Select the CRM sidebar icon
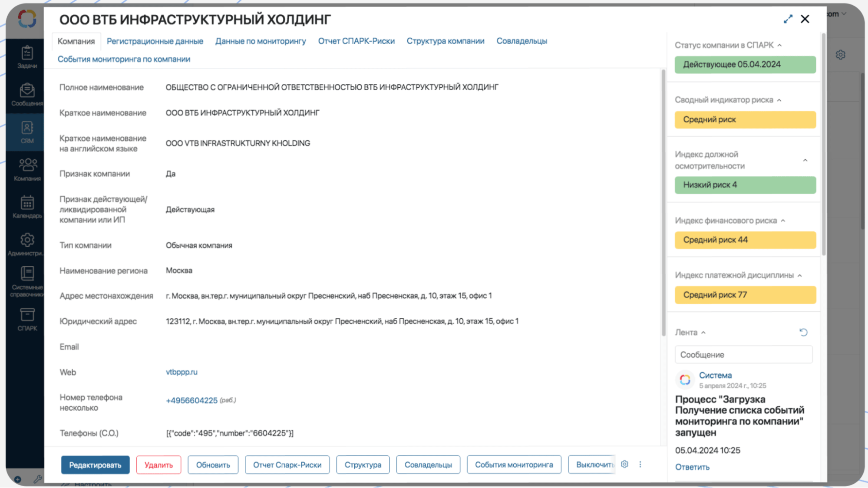The height and width of the screenshot is (488, 868). (x=27, y=132)
